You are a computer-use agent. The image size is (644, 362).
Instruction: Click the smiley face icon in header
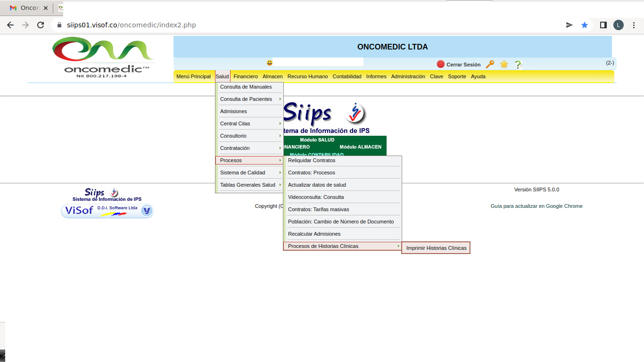click(270, 63)
